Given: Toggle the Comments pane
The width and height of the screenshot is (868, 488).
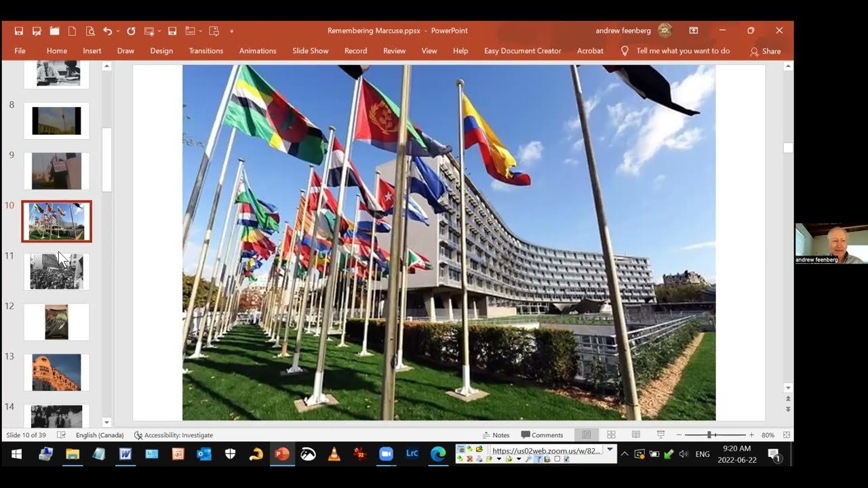Looking at the screenshot, I should click(x=542, y=435).
